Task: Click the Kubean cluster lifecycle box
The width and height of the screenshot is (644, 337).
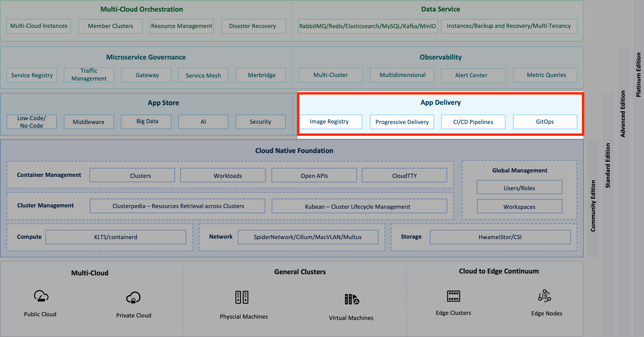Action: pos(360,206)
